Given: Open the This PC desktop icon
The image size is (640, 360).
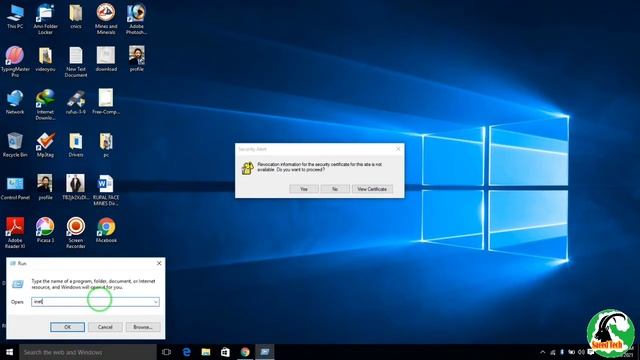Looking at the screenshot, I should pyautogui.click(x=15, y=16).
